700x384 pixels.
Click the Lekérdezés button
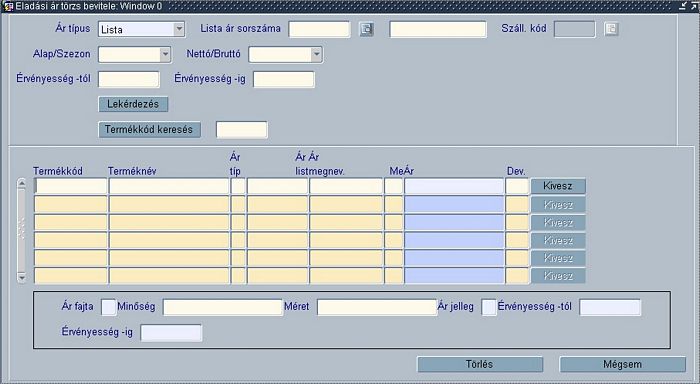tap(133, 104)
